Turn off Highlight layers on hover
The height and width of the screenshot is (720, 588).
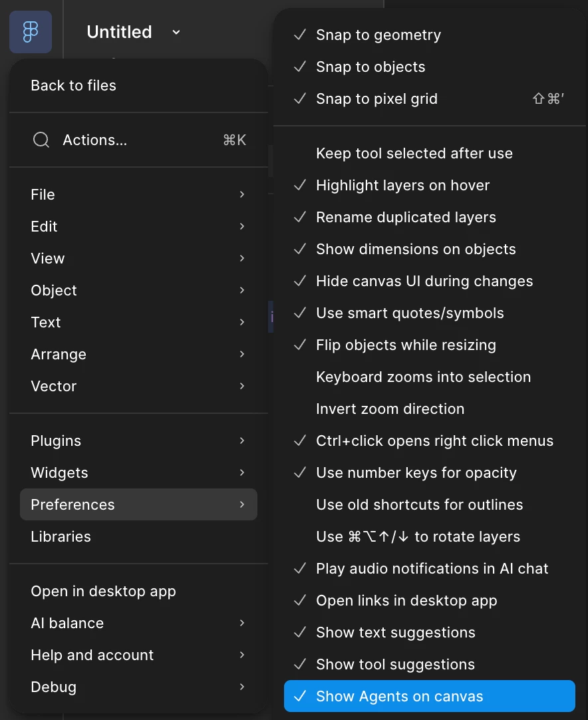tap(429, 186)
